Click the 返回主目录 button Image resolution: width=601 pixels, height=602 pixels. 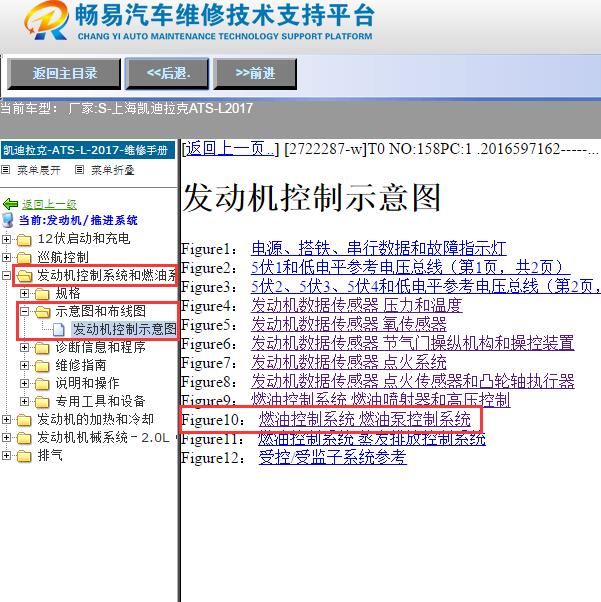(x=64, y=73)
